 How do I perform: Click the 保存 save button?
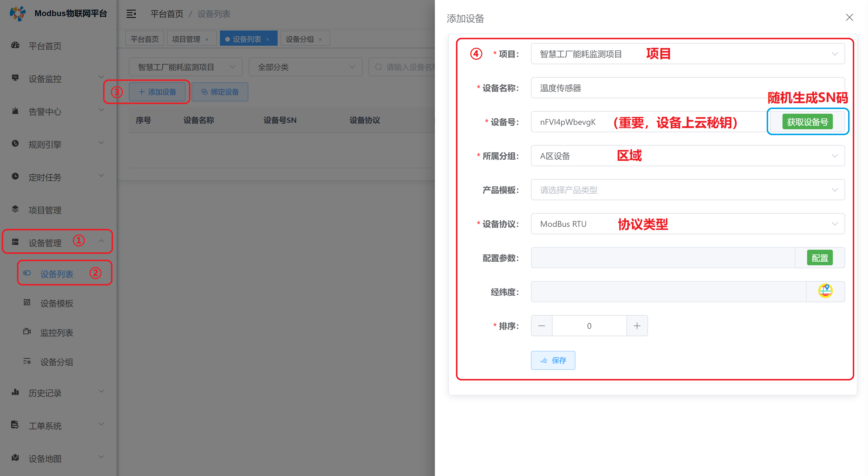tap(553, 360)
